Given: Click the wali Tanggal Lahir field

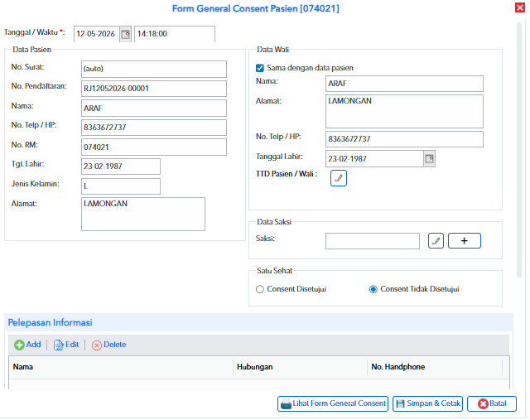Looking at the screenshot, I should coord(374,158).
